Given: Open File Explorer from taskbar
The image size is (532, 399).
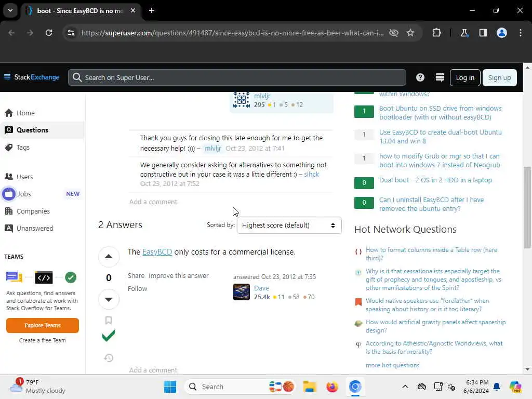Looking at the screenshot, I should pos(310,387).
